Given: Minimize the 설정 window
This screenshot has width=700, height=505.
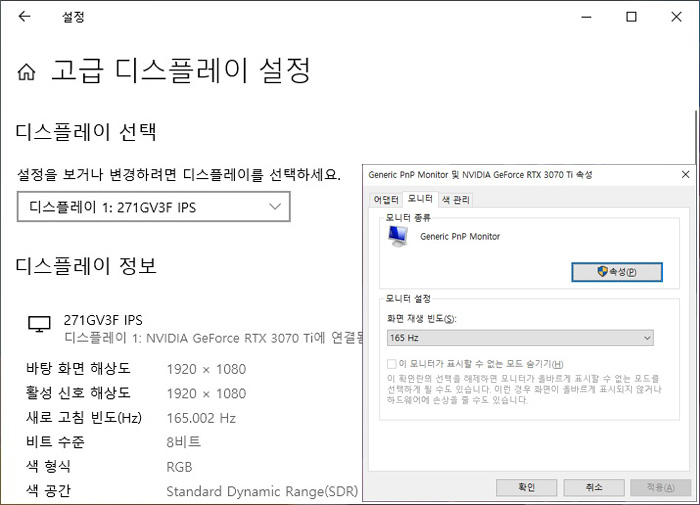Looking at the screenshot, I should (x=585, y=17).
